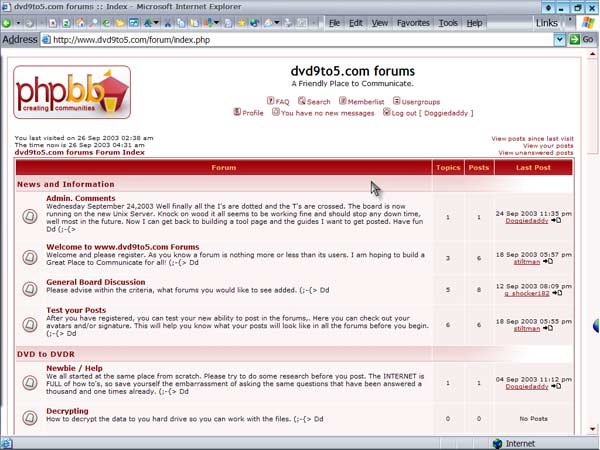Click Log out [ Doggiedaddy ] link
The image size is (600, 450).
pos(428,113)
